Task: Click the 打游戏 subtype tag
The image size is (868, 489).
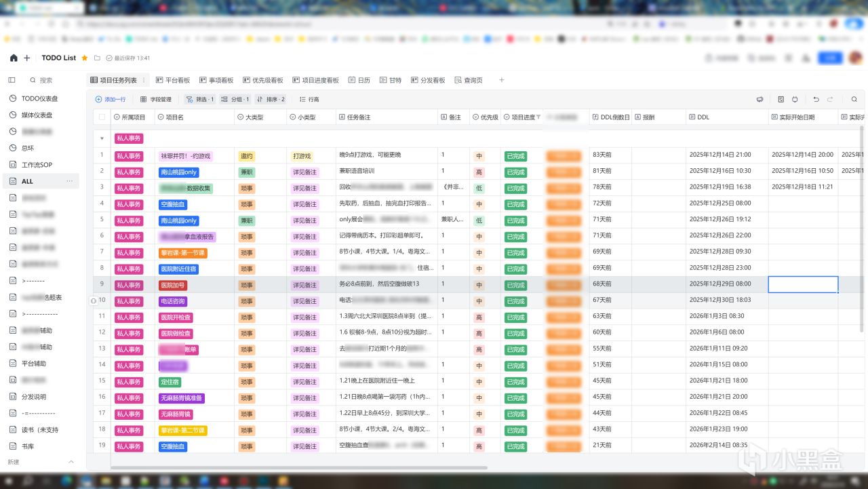Action: click(x=302, y=156)
